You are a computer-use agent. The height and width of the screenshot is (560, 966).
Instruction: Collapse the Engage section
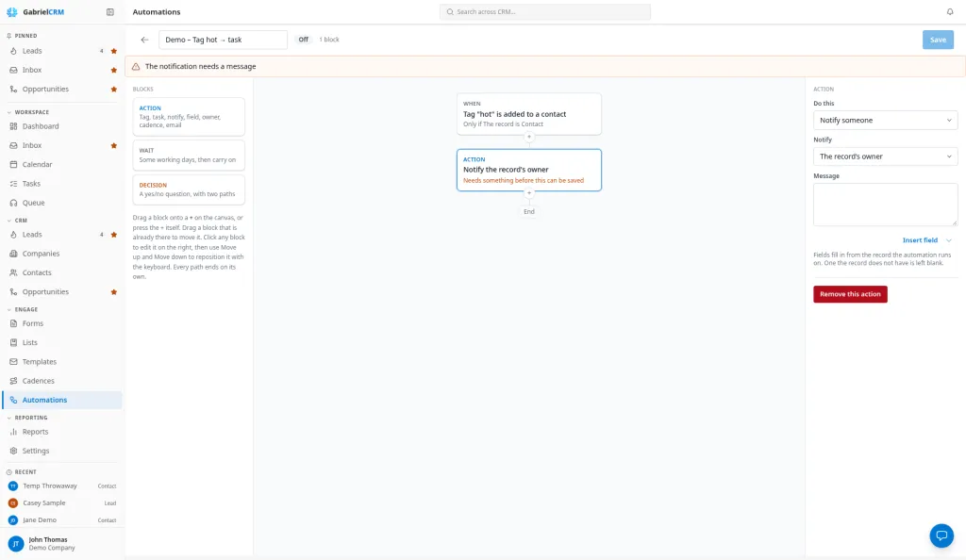8,309
